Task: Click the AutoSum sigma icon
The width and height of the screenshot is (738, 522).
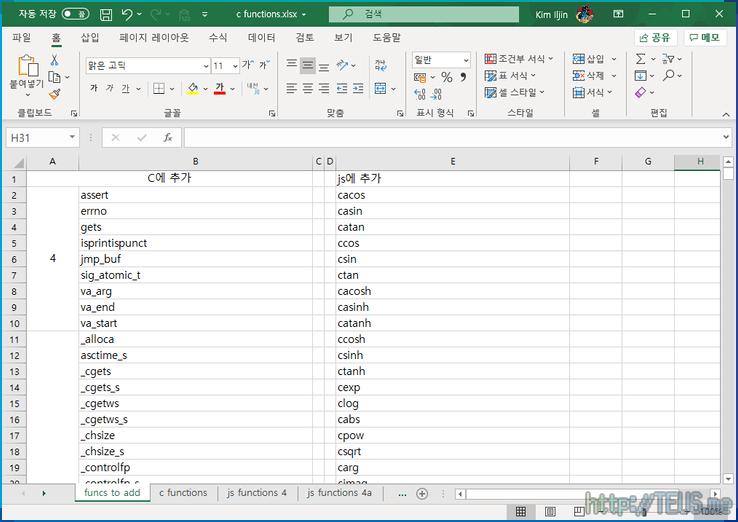Action: pos(641,59)
